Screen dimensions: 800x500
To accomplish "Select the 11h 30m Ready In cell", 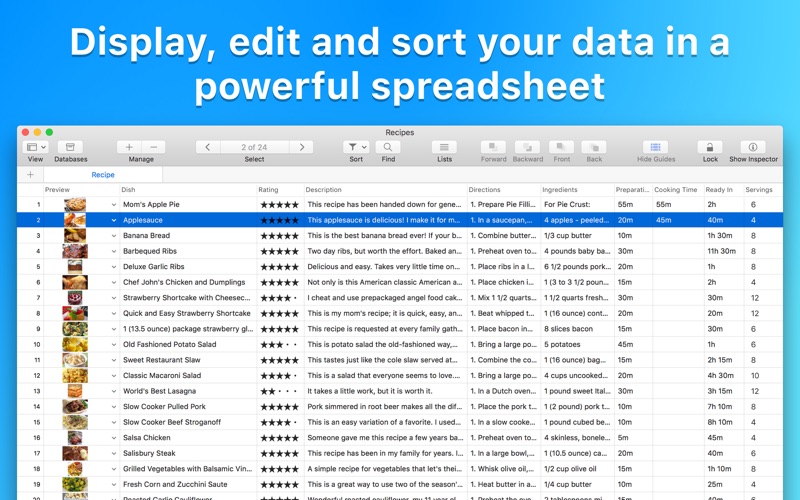I will pos(723,252).
